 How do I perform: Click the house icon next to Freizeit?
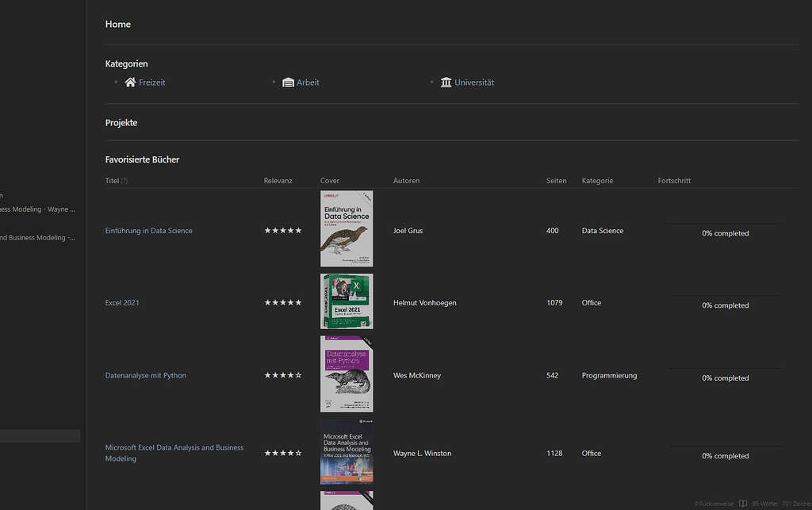129,82
